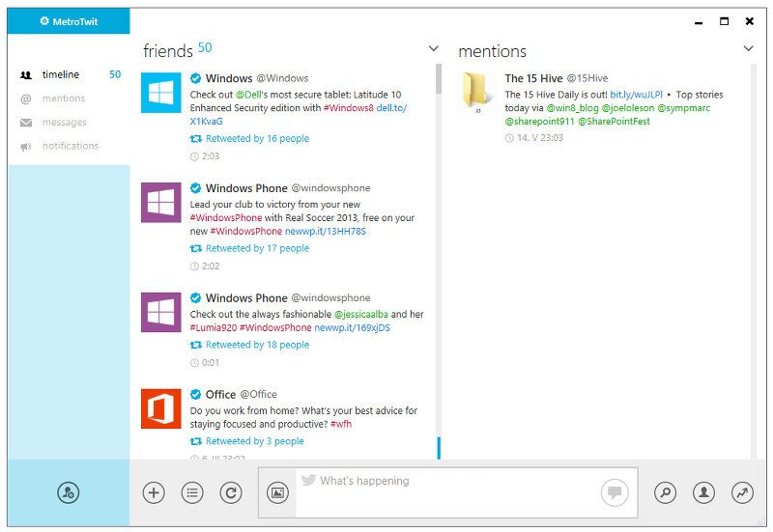This screenshot has height=532, width=773.
Task: Click the @Office handle
Action: tap(258, 395)
